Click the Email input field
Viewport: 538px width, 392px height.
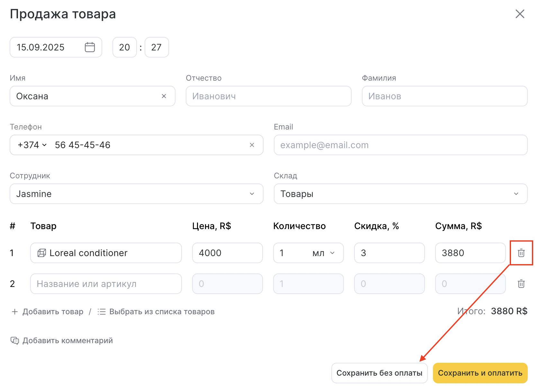400,145
